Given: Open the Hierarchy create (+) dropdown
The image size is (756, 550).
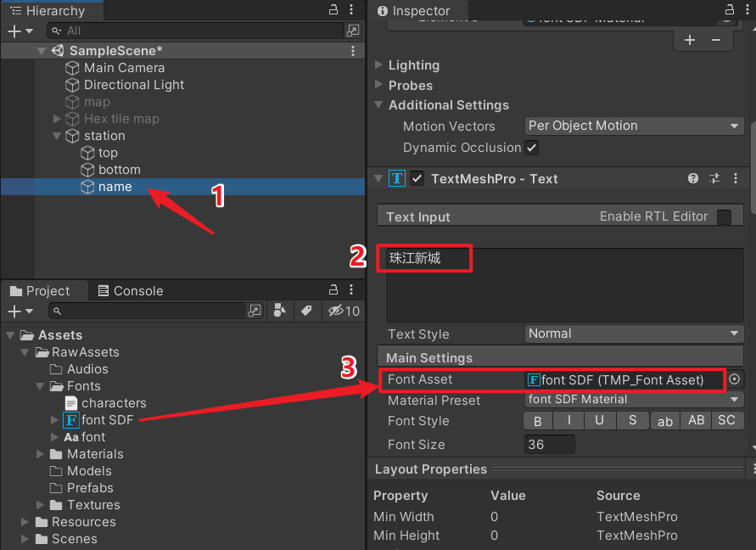Looking at the screenshot, I should coord(20,31).
